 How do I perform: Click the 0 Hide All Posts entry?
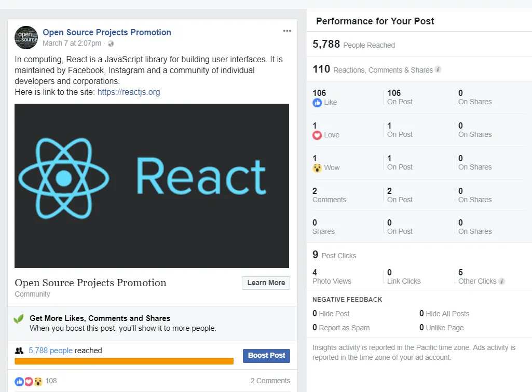pos(444,314)
